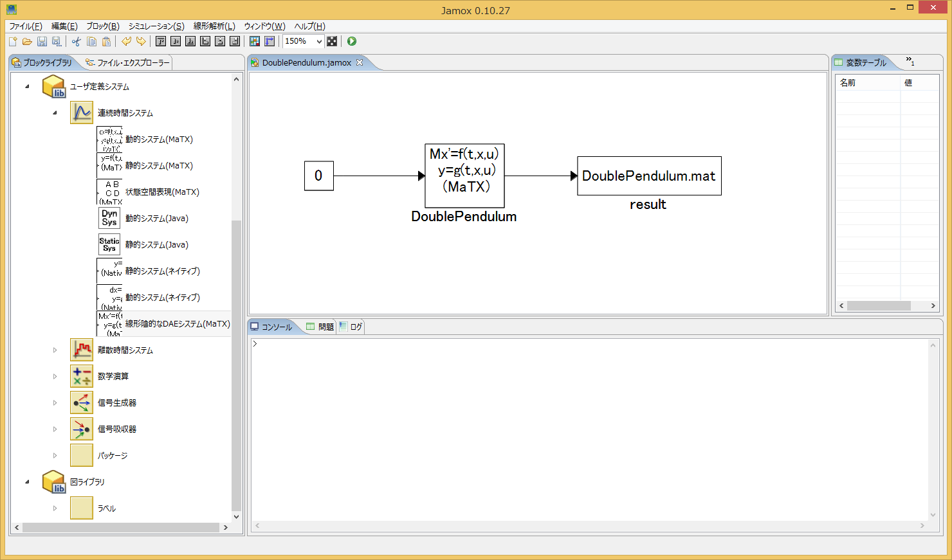Expand the 信号生成器 tree node
This screenshot has width=952, height=560.
click(x=55, y=403)
